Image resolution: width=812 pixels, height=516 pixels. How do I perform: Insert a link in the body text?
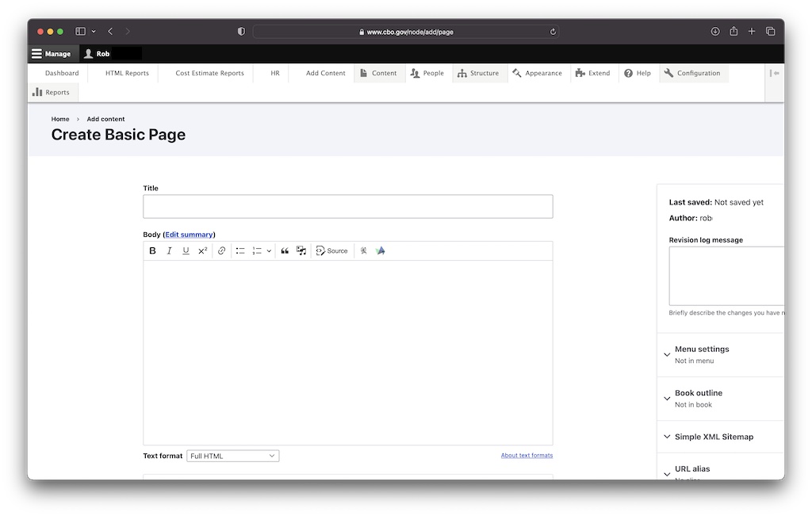[x=221, y=250]
